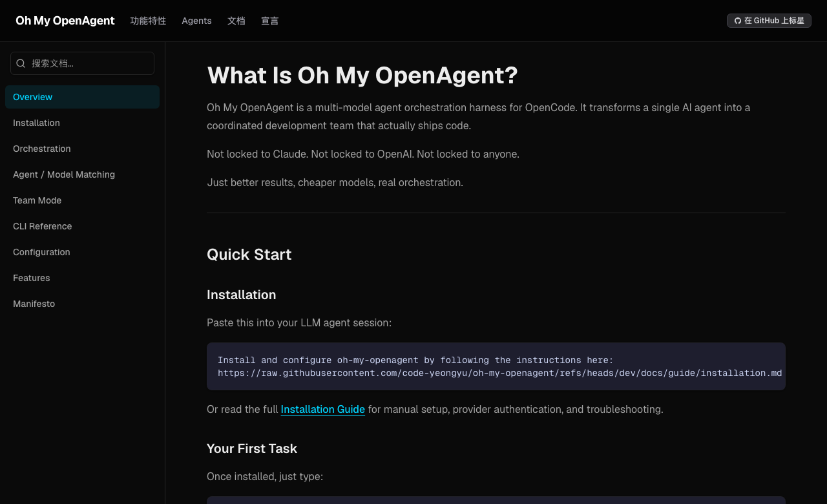Image resolution: width=827 pixels, height=504 pixels.
Task: Select Overview in the sidebar
Action: pos(82,97)
